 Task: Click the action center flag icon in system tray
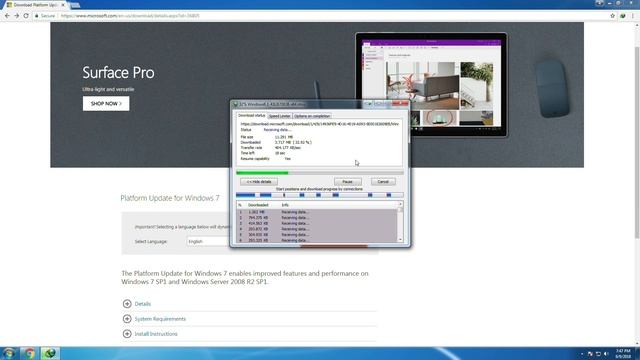point(590,354)
